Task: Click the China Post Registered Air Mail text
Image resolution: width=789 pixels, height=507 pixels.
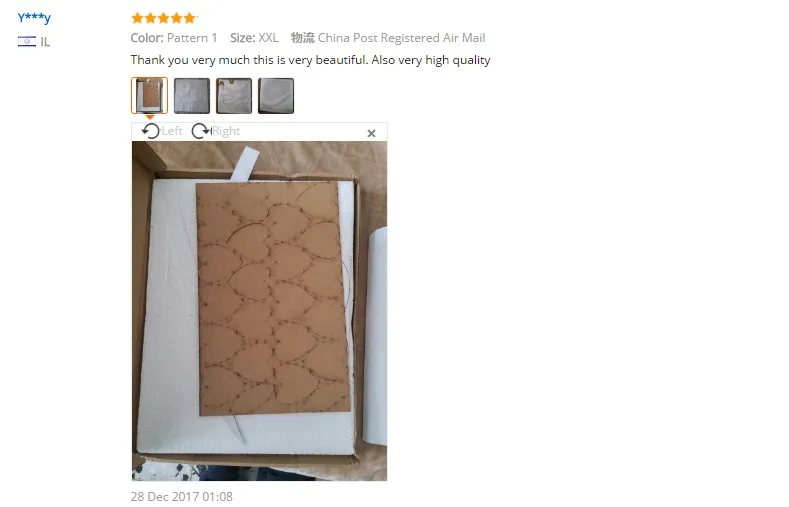Action: (x=402, y=38)
